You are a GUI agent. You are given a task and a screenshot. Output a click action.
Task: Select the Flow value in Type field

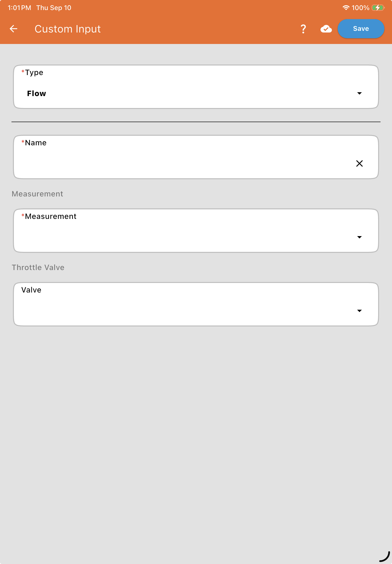(37, 93)
